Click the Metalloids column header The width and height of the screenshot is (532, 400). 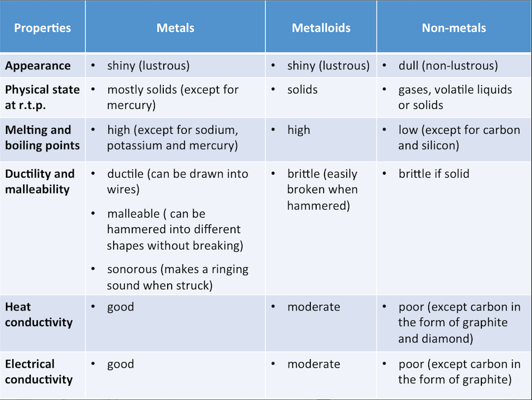click(x=321, y=28)
